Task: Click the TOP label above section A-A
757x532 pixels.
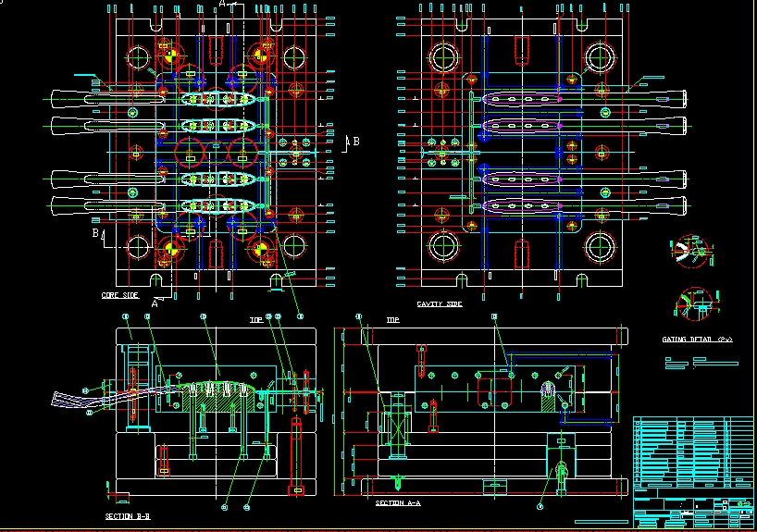Action: (x=391, y=319)
